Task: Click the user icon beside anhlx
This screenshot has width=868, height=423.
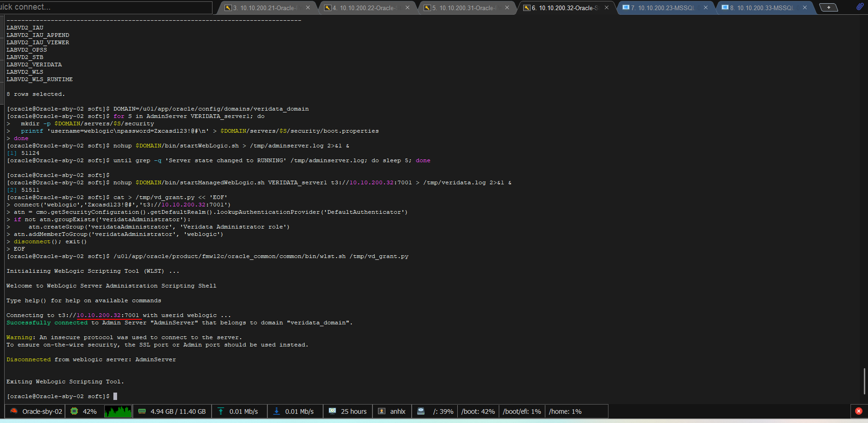Action: pyautogui.click(x=382, y=411)
